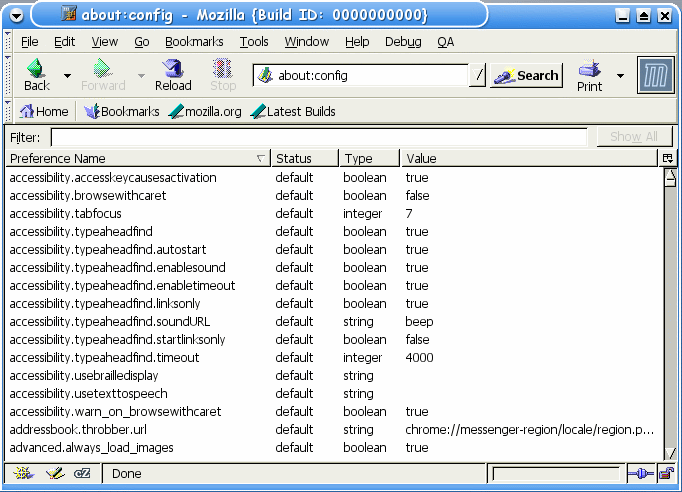The height and width of the screenshot is (492, 682).
Task: Select accessibility.accesskeycausesactivation preference
Action: [x=334, y=177]
